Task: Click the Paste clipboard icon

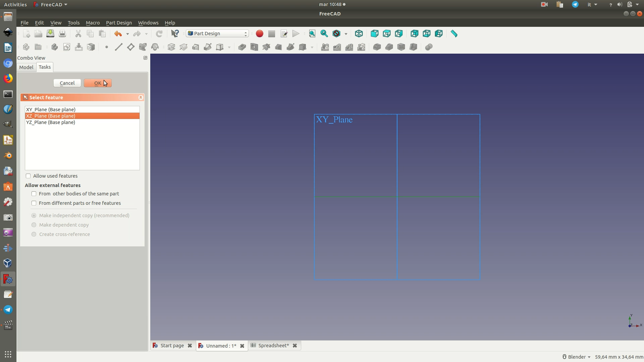Action: point(102,34)
